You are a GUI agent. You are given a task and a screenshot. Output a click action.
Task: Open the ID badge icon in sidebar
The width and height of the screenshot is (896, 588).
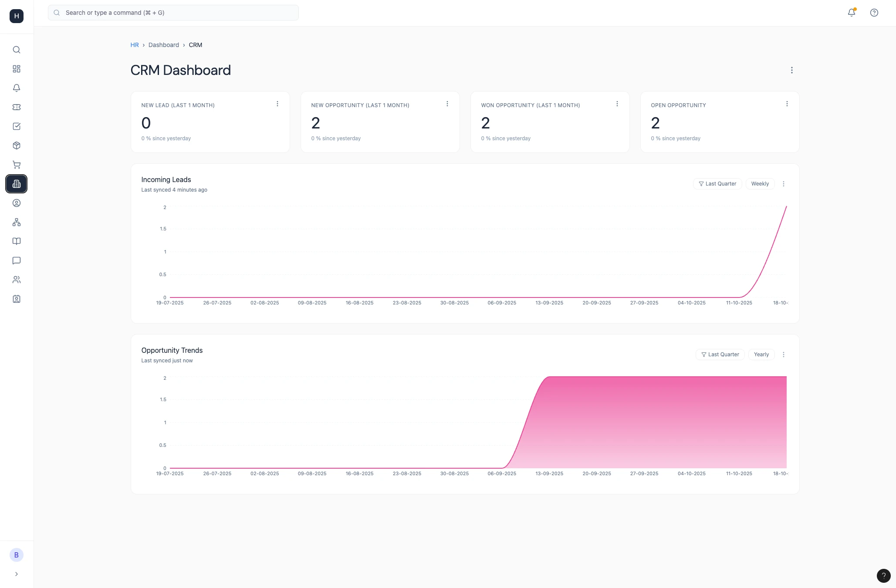point(17,299)
